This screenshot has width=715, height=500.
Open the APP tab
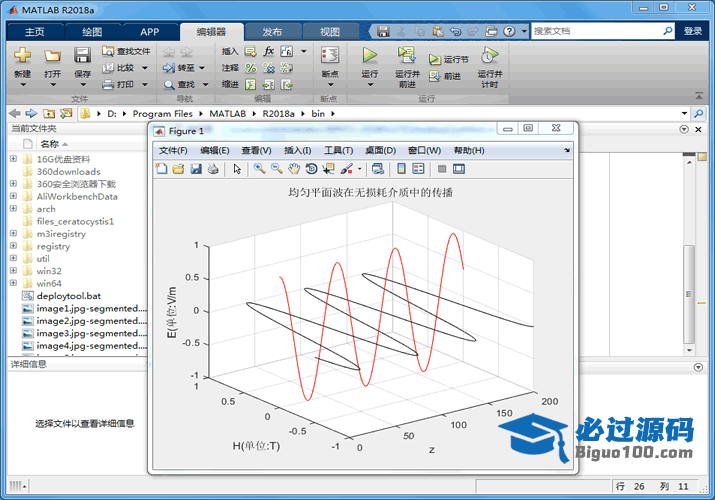pyautogui.click(x=150, y=32)
